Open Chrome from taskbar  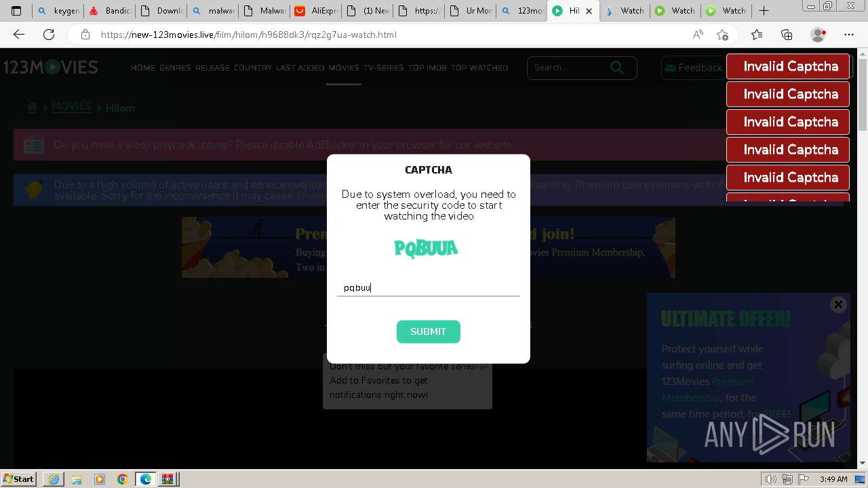(x=122, y=479)
